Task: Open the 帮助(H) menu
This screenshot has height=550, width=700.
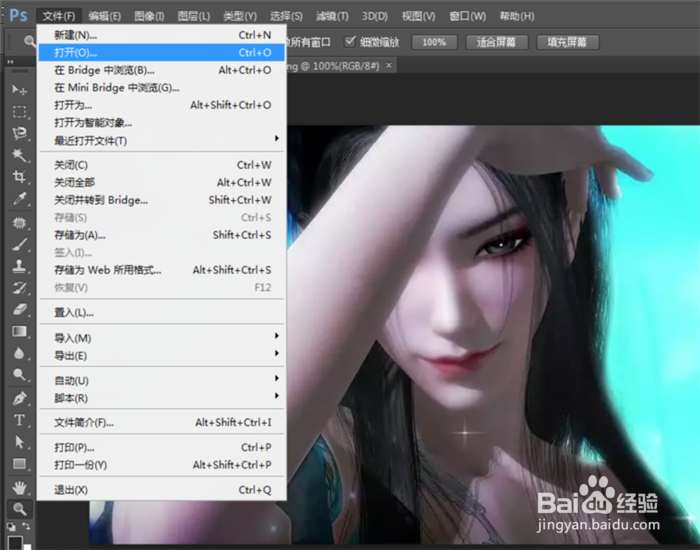Action: tap(517, 17)
